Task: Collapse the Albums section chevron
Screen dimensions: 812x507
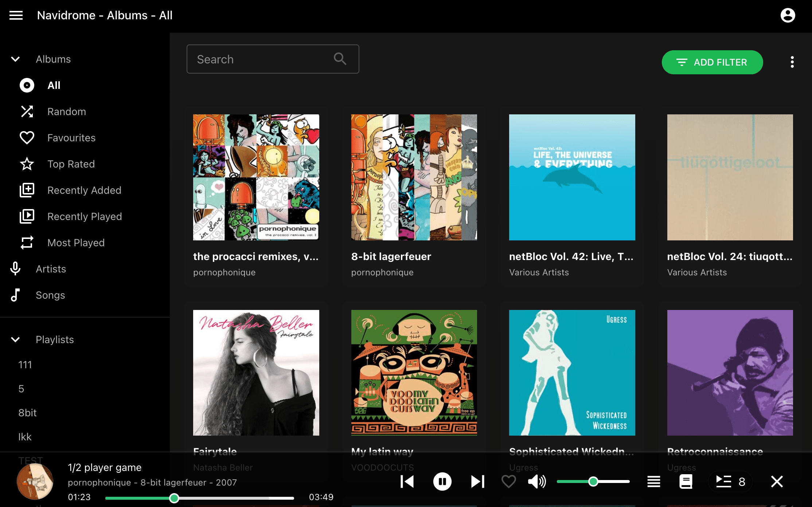Action: click(15, 59)
